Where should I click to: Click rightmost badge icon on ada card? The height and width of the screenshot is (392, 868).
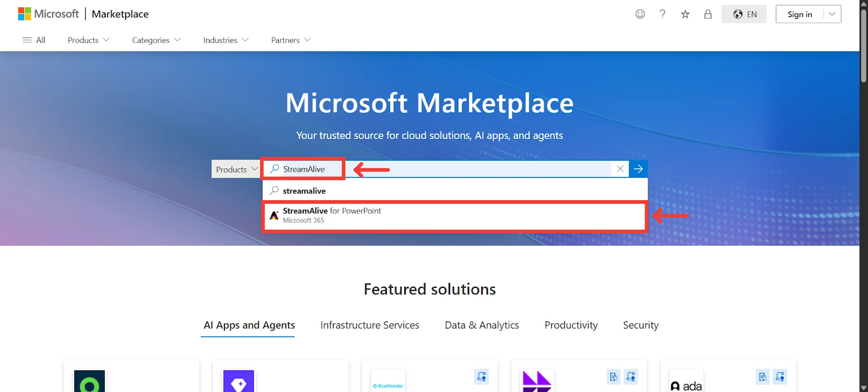pyautogui.click(x=780, y=377)
